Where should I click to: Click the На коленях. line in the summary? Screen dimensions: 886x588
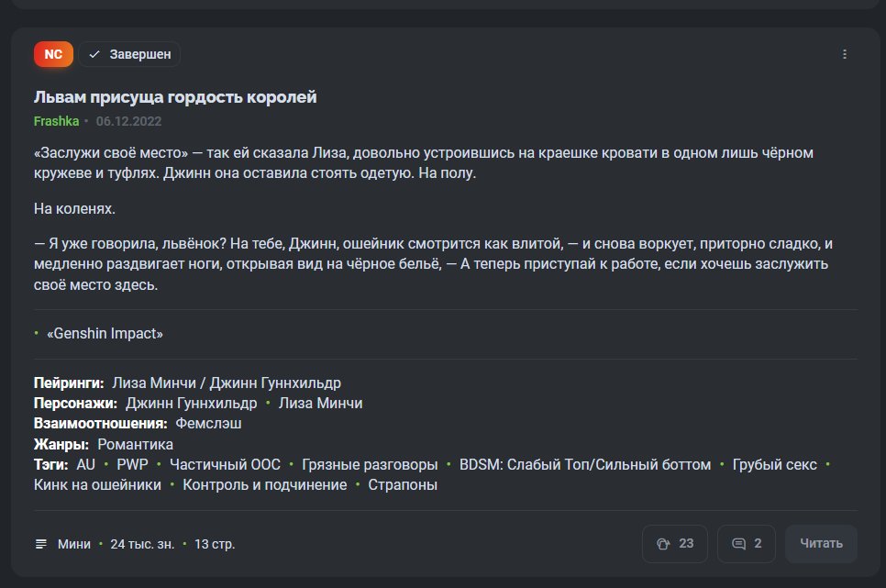74,208
